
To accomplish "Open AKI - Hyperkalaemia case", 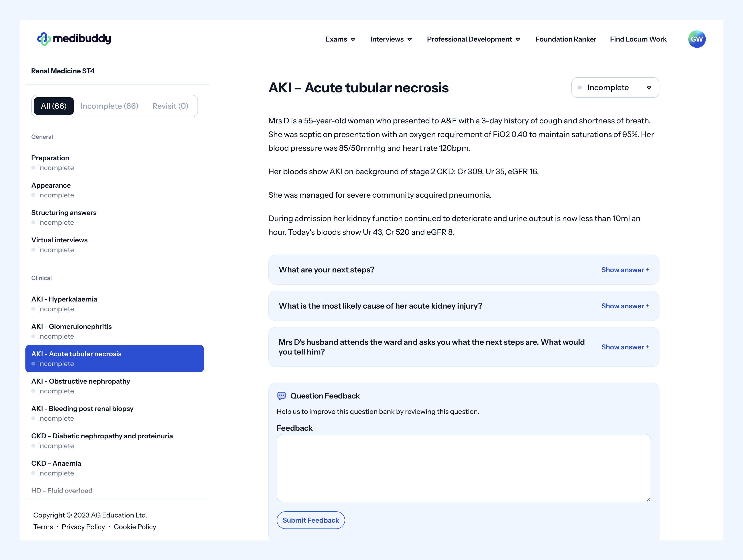I will point(114,304).
